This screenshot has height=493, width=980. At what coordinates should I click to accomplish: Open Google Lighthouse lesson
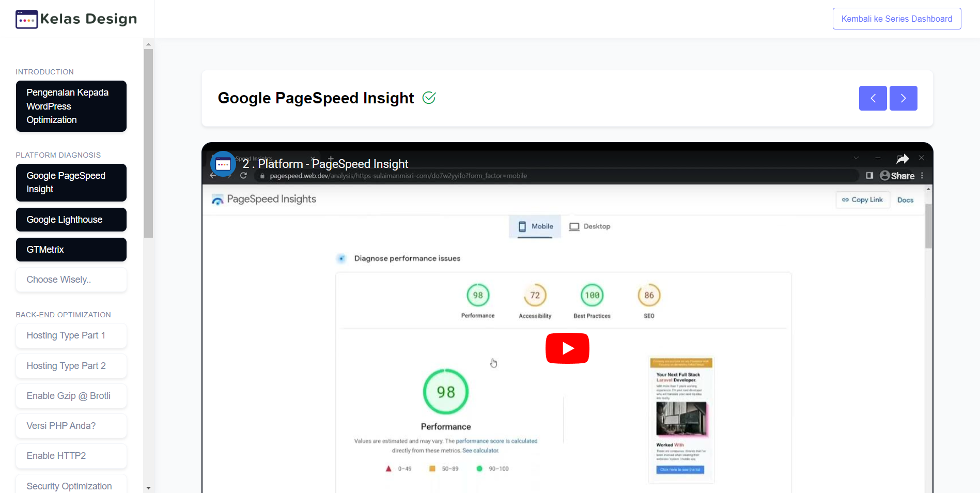point(71,220)
